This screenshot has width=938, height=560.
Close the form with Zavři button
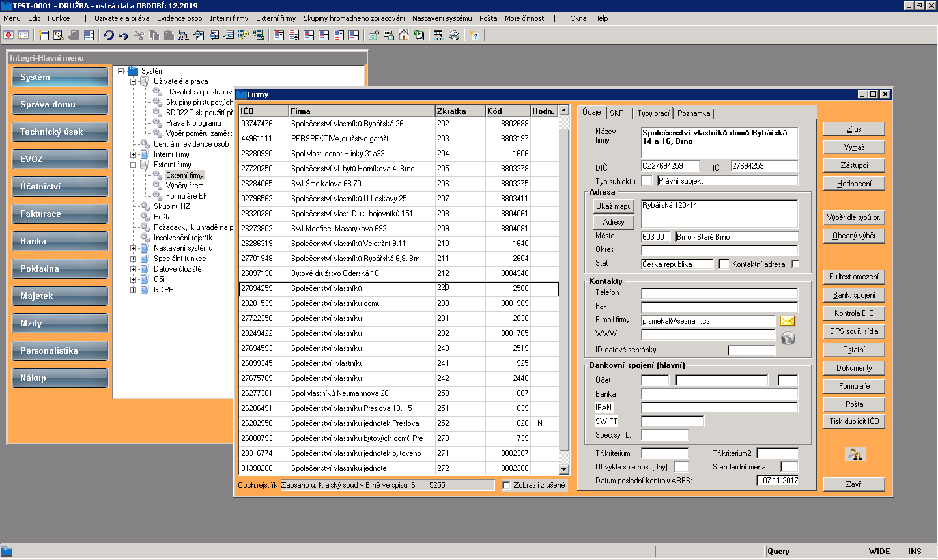[x=854, y=484]
